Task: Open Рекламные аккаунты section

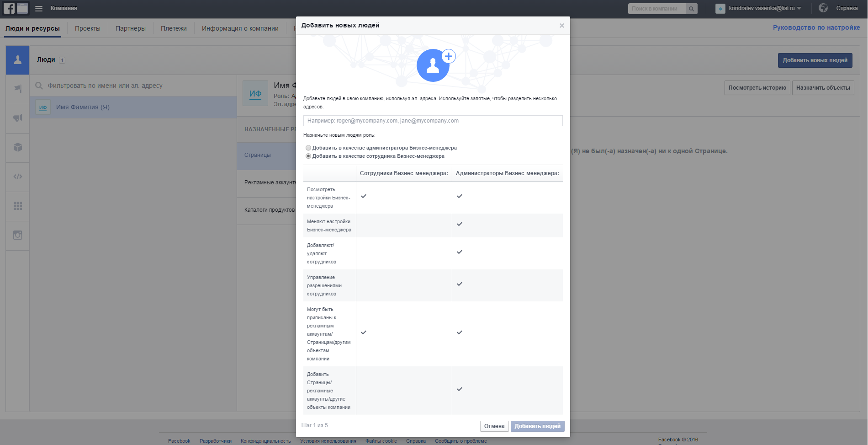Action: point(266,183)
